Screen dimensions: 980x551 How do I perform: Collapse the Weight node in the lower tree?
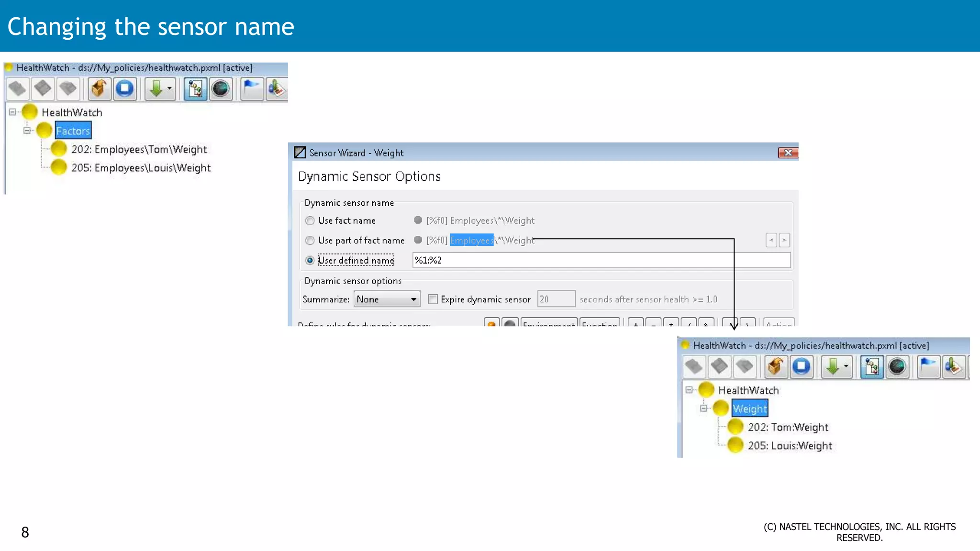coord(703,408)
